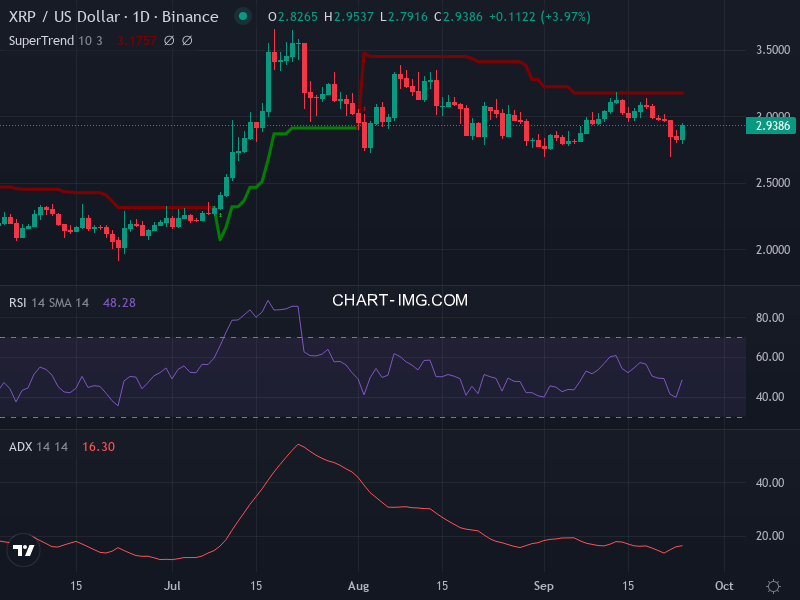Viewport: 800px width, 600px height.
Task: Click the Jul label on time axis
Action: click(173, 585)
